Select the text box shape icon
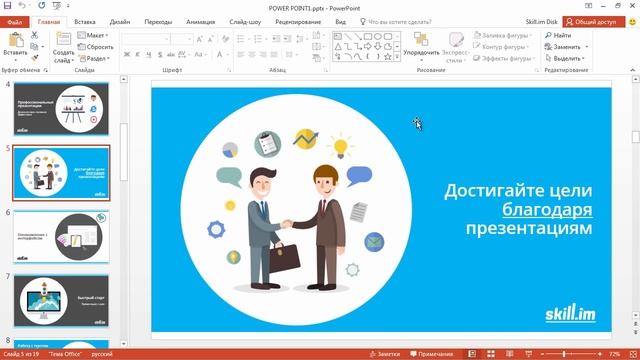 coord(338,36)
